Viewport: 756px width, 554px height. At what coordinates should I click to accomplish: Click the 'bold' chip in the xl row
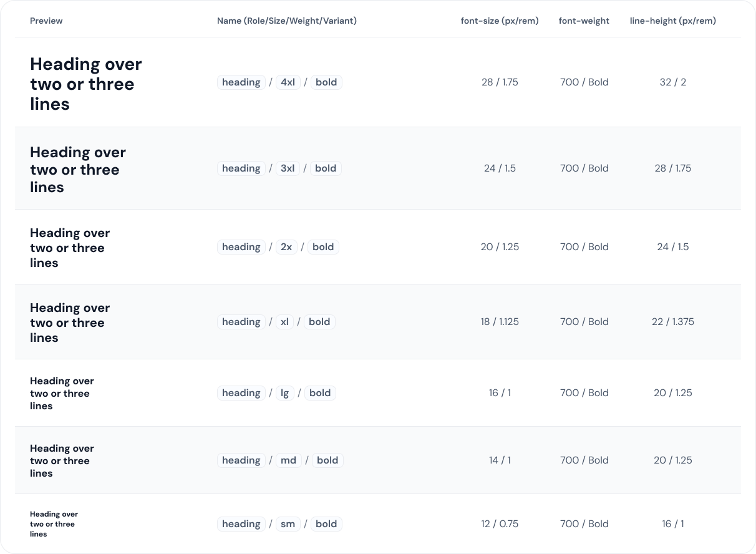coord(319,321)
